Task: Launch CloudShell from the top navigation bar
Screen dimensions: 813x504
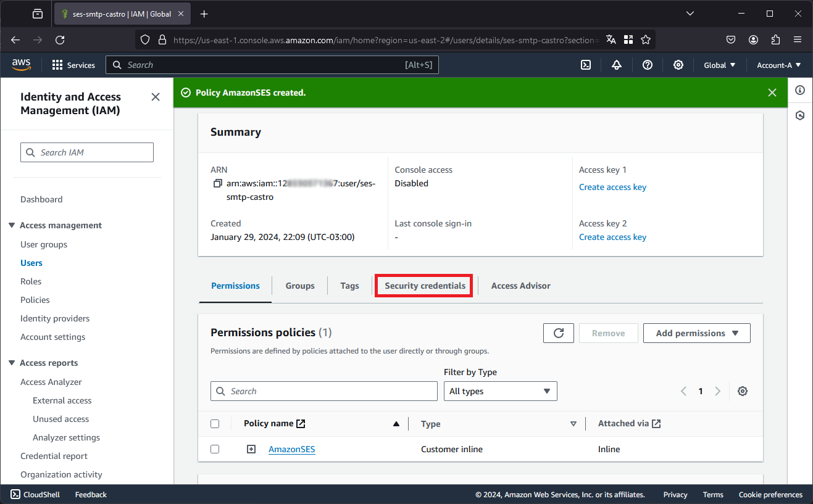Action: click(x=586, y=65)
